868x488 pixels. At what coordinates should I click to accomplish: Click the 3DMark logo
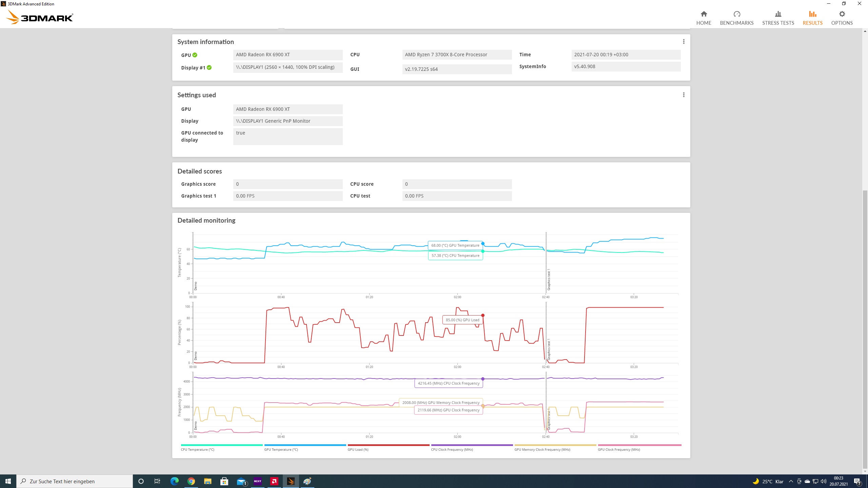(x=40, y=17)
